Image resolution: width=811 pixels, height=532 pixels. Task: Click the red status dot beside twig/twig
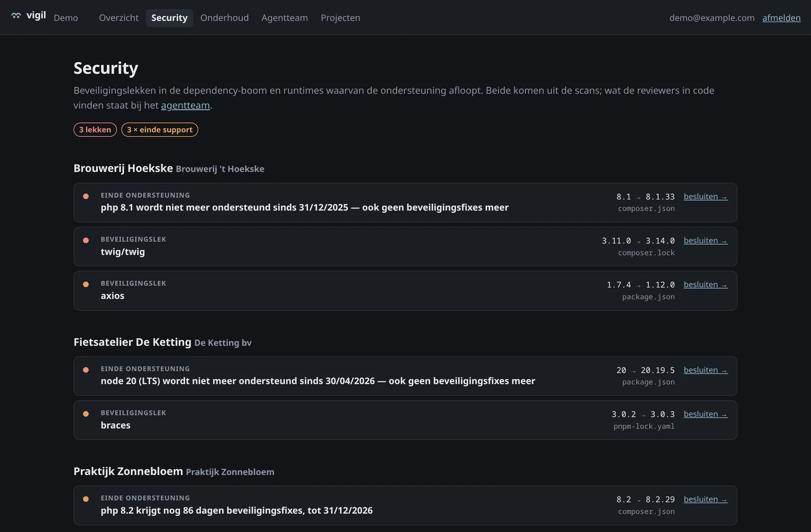86,240
